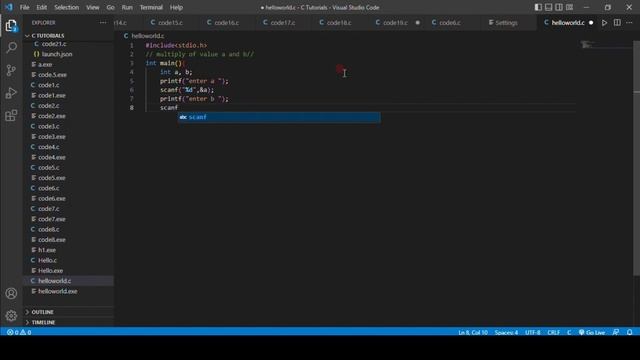Image resolution: width=640 pixels, height=360 pixels.
Task: Select a.exe in the file list
Action: click(45, 64)
